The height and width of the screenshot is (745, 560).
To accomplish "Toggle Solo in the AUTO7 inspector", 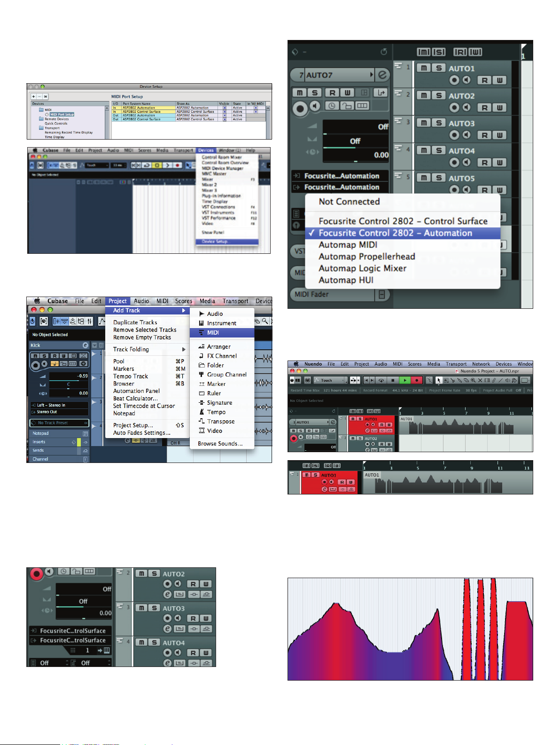I will (x=314, y=93).
